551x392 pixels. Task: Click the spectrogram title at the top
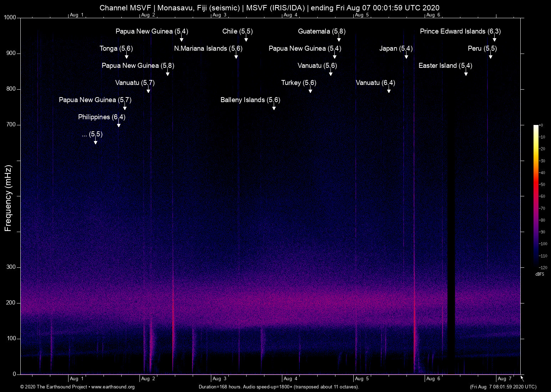coord(269,8)
